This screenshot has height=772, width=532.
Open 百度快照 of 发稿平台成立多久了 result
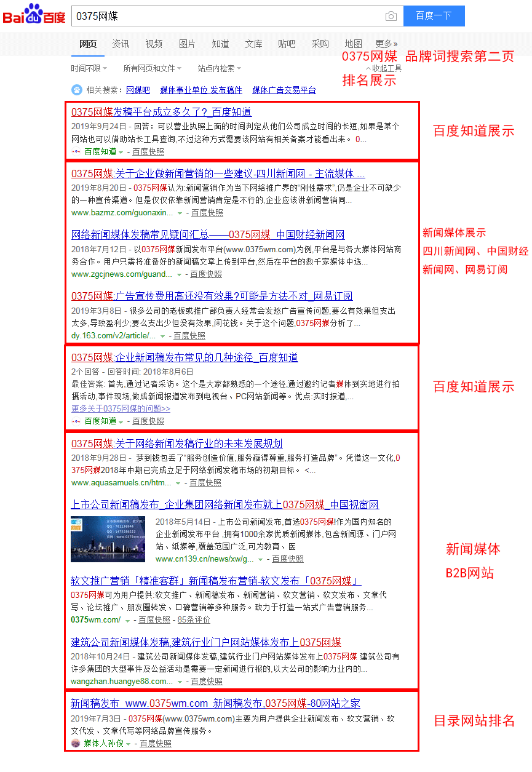[x=148, y=151]
